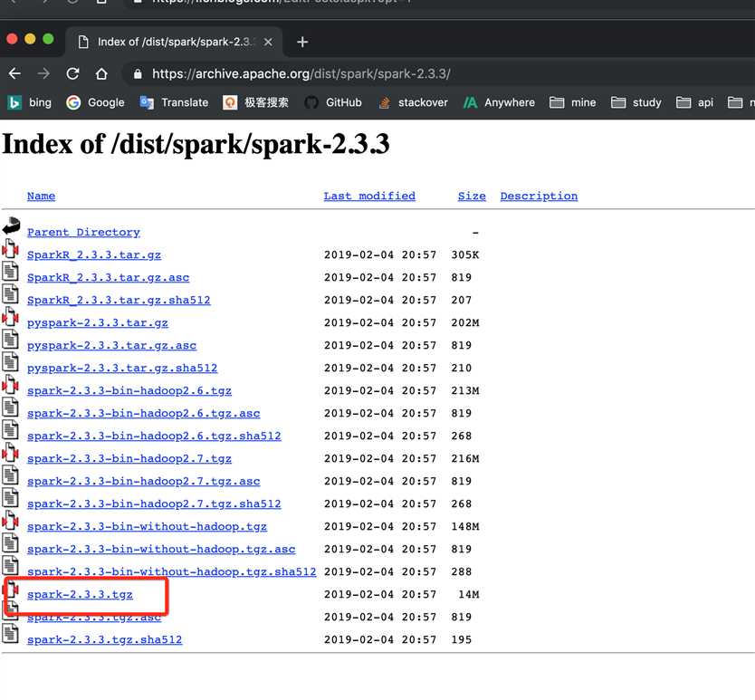Open spark-2.3.3-bin-hadoop2.6.tgz.asc link
The width and height of the screenshot is (755, 700).
click(144, 413)
